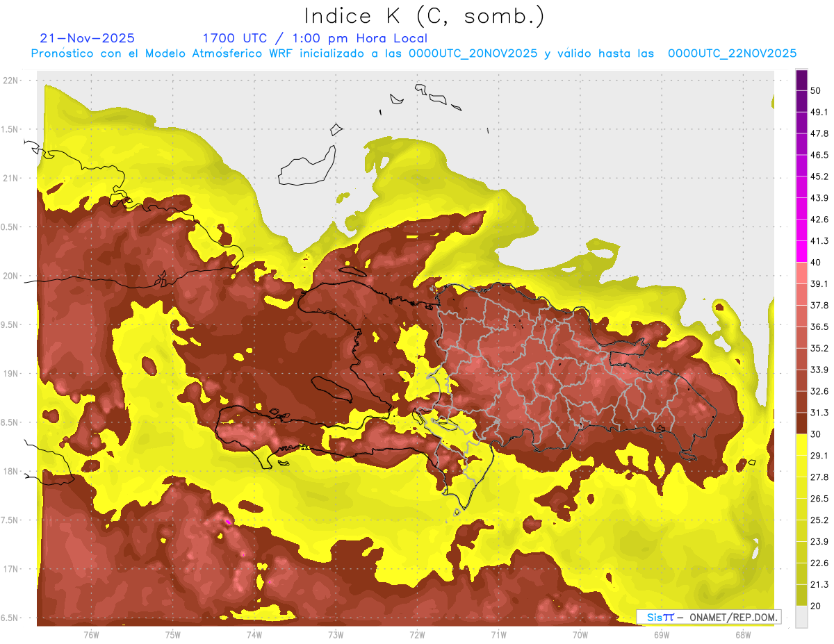Pick the bright magenta swatch between 40 and 41.3
The image size is (834, 644).
pyautogui.click(x=801, y=251)
